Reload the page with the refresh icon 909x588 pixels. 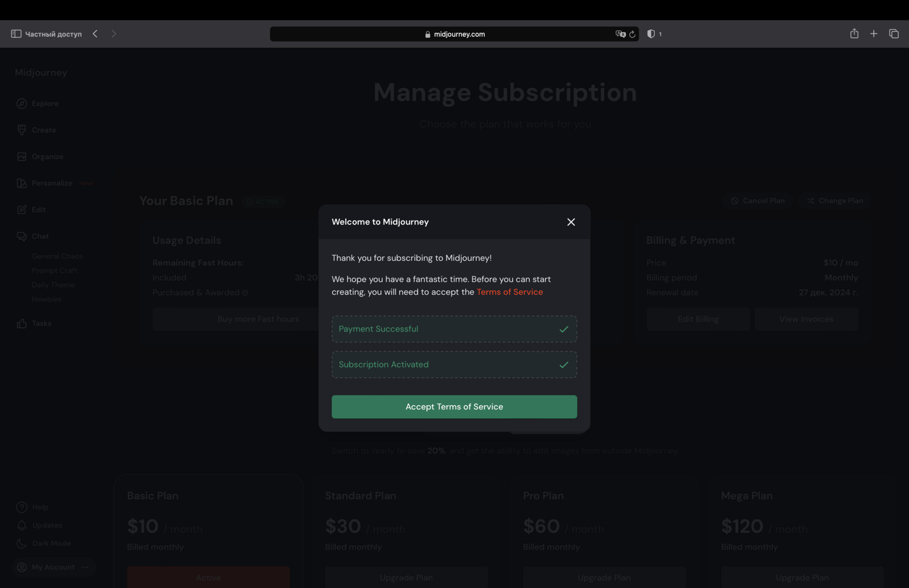[x=632, y=34]
